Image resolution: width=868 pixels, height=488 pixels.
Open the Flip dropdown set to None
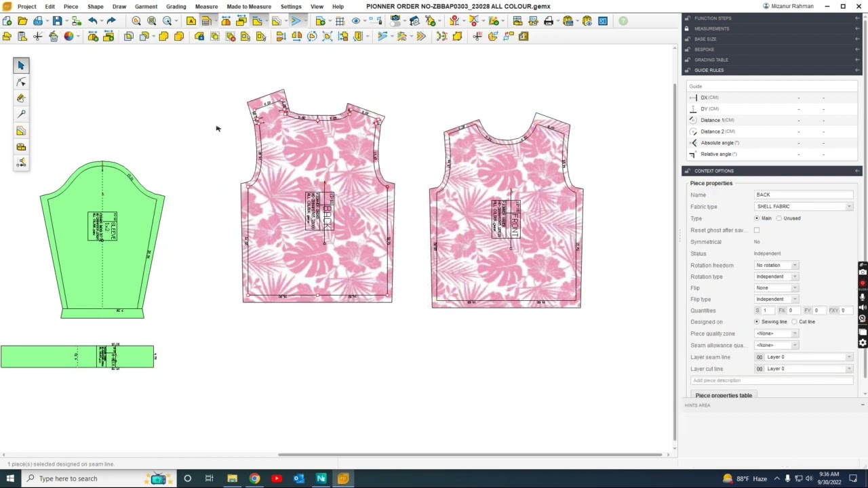pos(776,288)
